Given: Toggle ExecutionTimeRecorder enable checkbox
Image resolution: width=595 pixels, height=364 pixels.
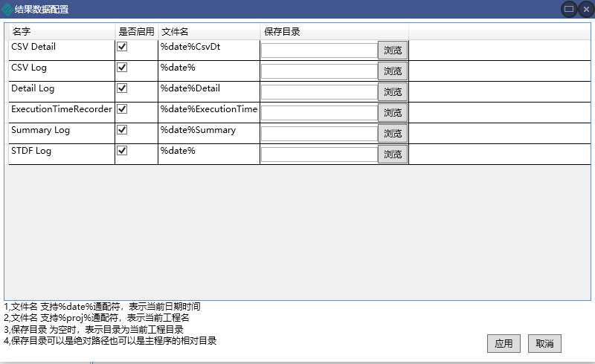Looking at the screenshot, I should click(x=122, y=109).
